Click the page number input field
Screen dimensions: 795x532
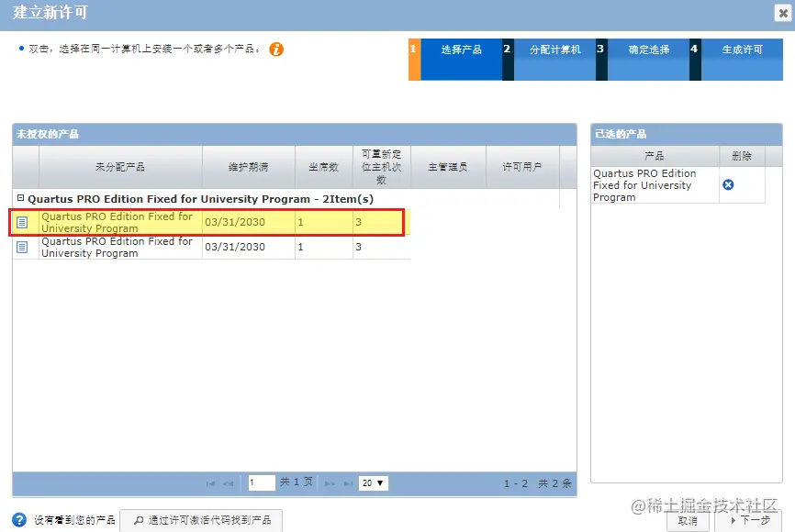(262, 482)
